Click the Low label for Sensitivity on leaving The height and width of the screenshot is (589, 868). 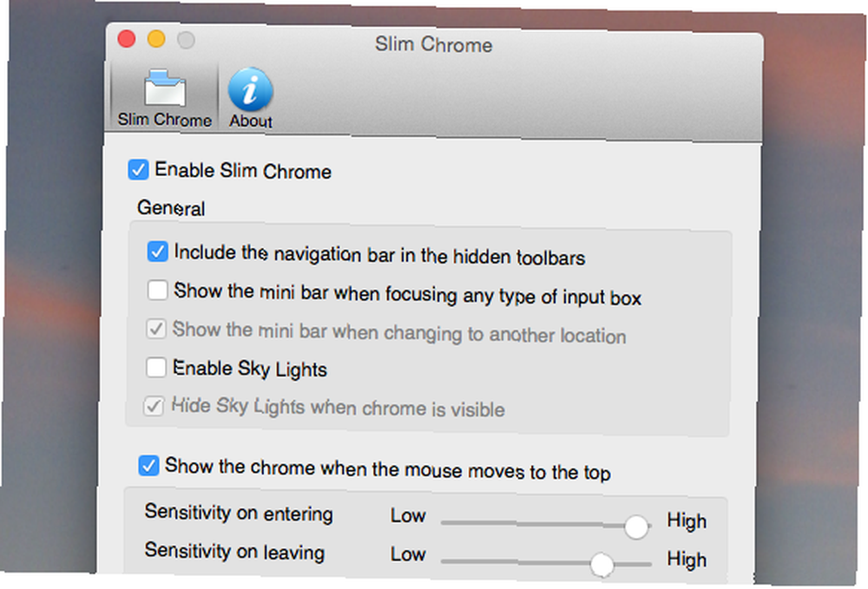coord(408,554)
